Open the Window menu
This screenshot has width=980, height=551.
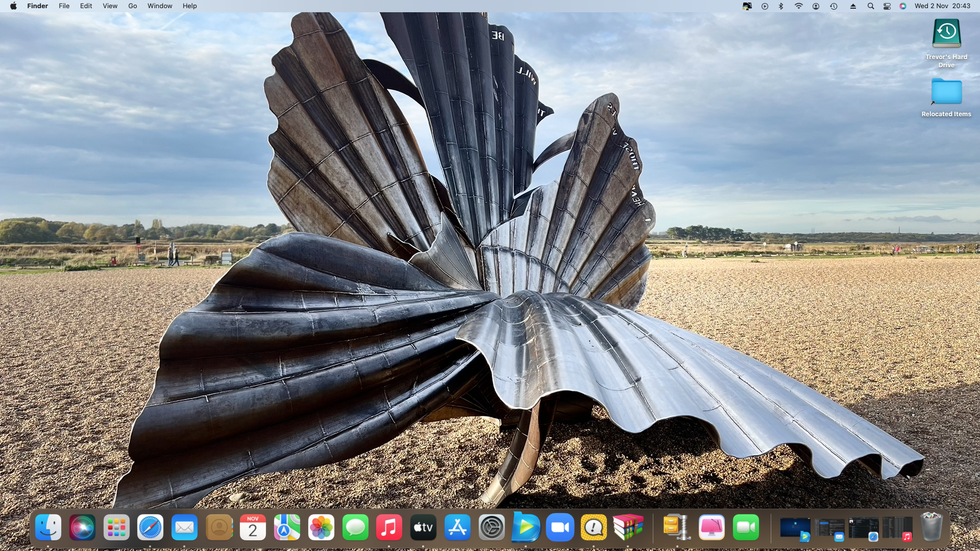click(160, 6)
